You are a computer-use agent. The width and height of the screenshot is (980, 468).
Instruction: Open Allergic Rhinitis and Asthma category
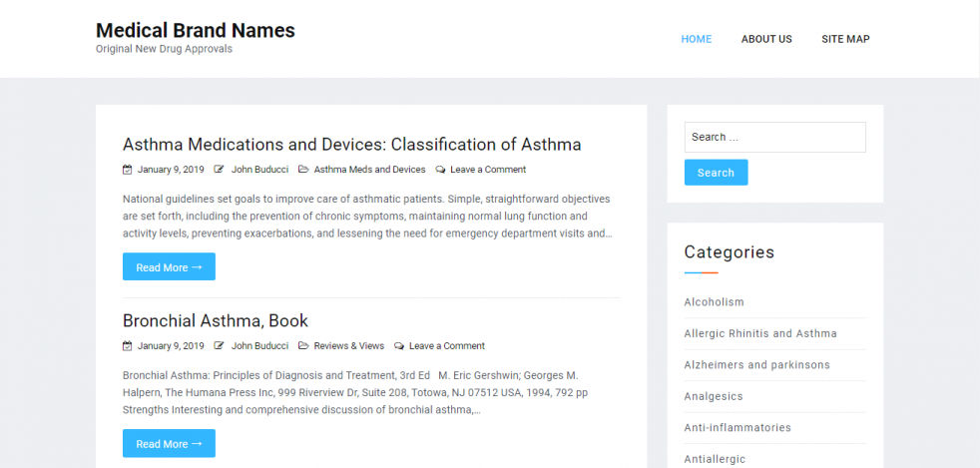click(x=759, y=333)
